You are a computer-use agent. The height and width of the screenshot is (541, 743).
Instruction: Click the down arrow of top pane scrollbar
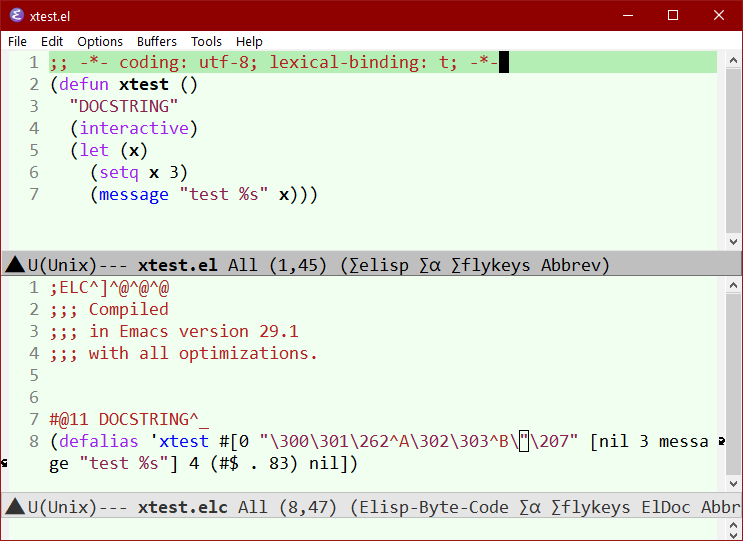point(733,242)
